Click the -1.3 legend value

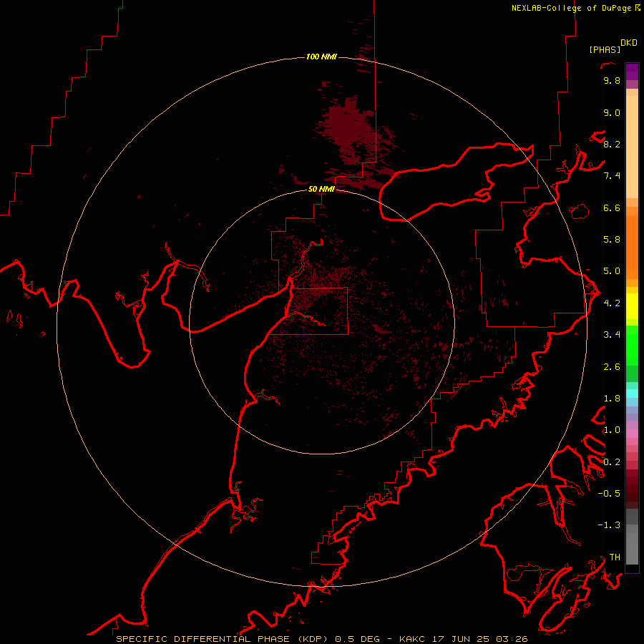609,525
